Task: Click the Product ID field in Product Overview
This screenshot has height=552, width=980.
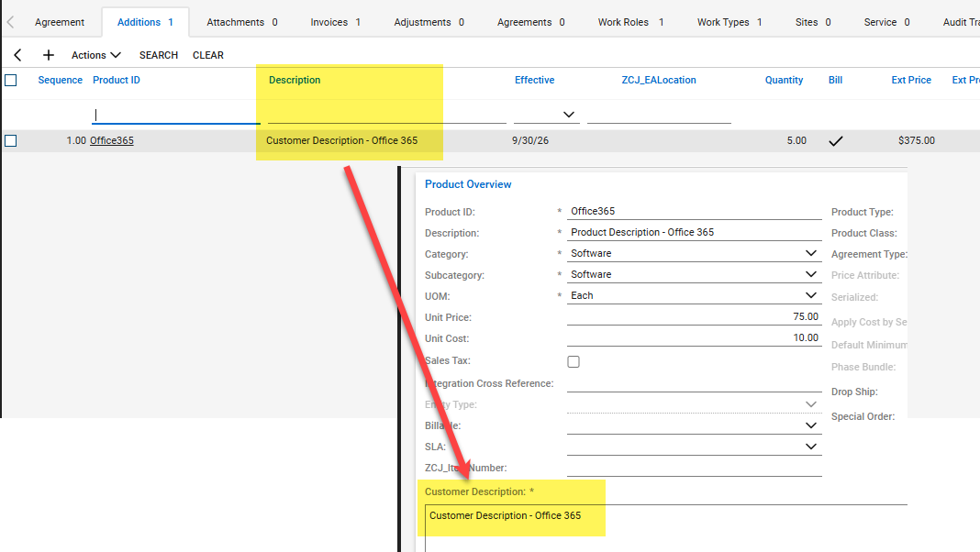Action: coord(694,211)
